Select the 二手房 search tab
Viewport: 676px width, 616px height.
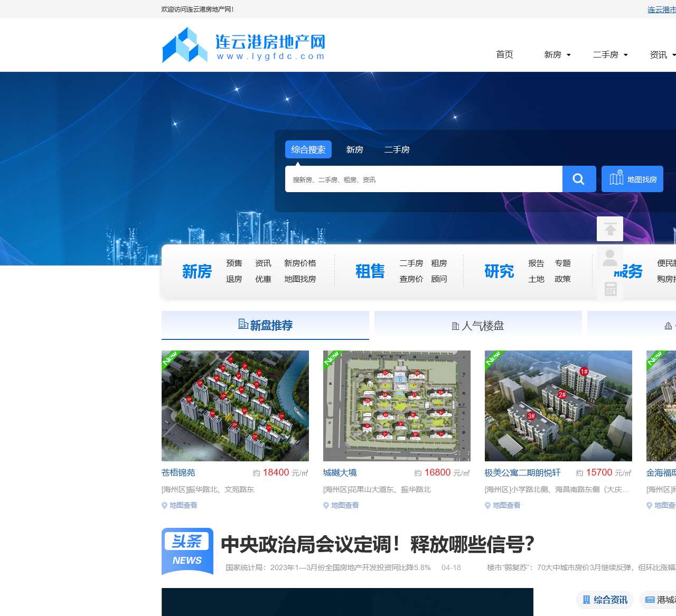click(397, 149)
